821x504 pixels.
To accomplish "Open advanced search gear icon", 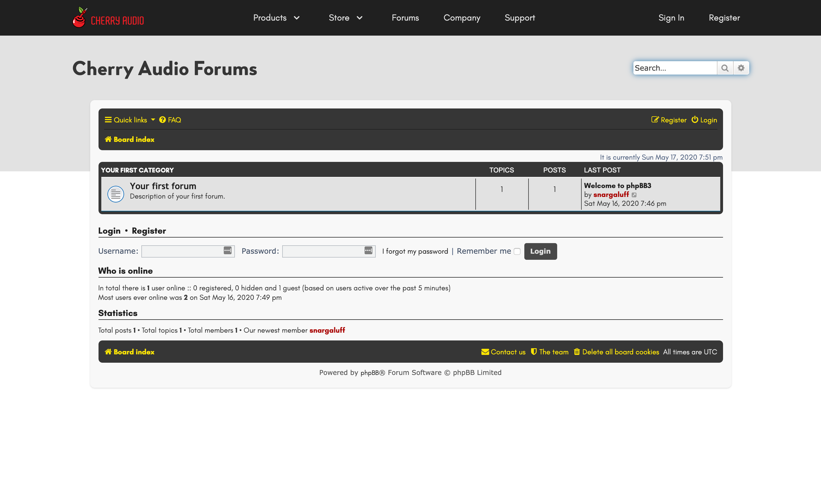I will click(x=741, y=68).
